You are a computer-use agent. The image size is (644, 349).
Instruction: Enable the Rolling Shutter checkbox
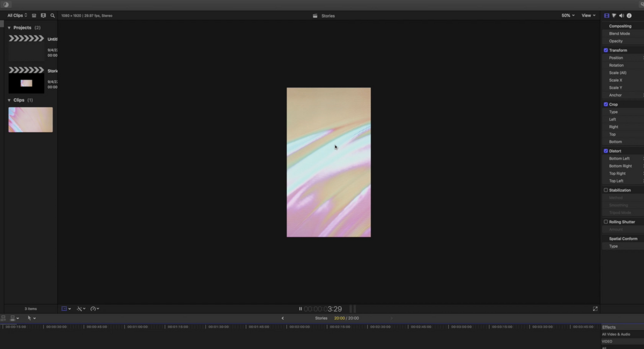click(x=606, y=222)
